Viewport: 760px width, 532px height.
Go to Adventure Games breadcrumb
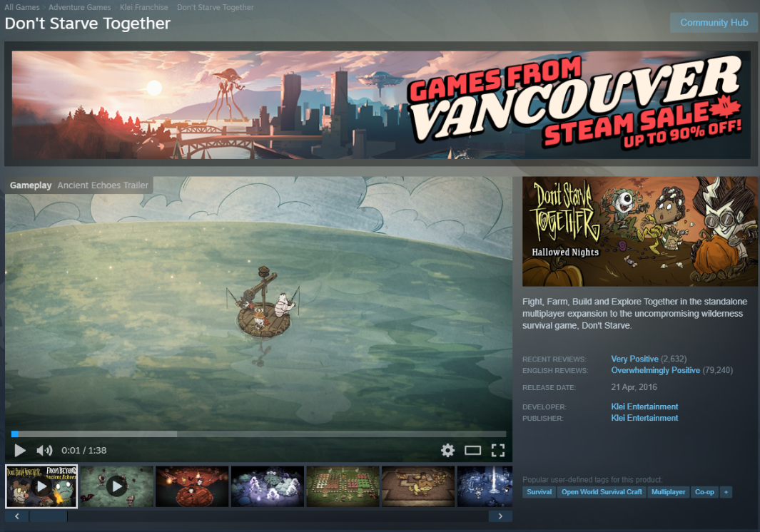(79, 7)
